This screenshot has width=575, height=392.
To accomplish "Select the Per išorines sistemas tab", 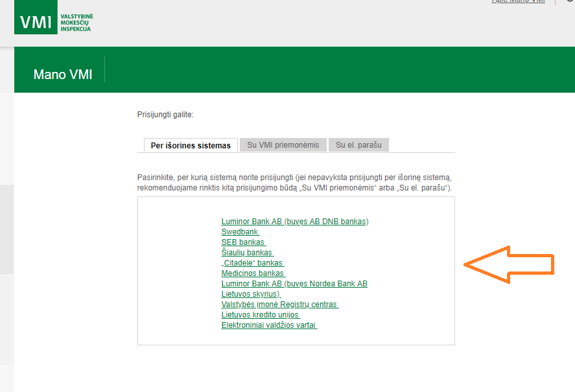I will (x=191, y=145).
